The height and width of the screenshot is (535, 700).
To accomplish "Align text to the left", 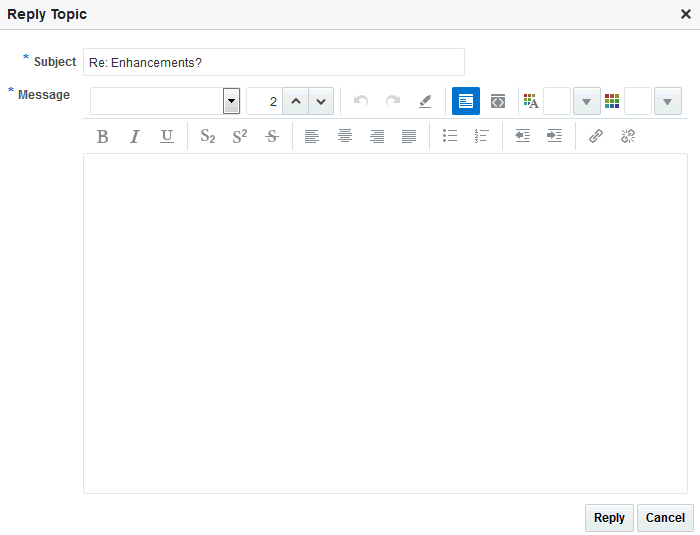I will tap(312, 136).
